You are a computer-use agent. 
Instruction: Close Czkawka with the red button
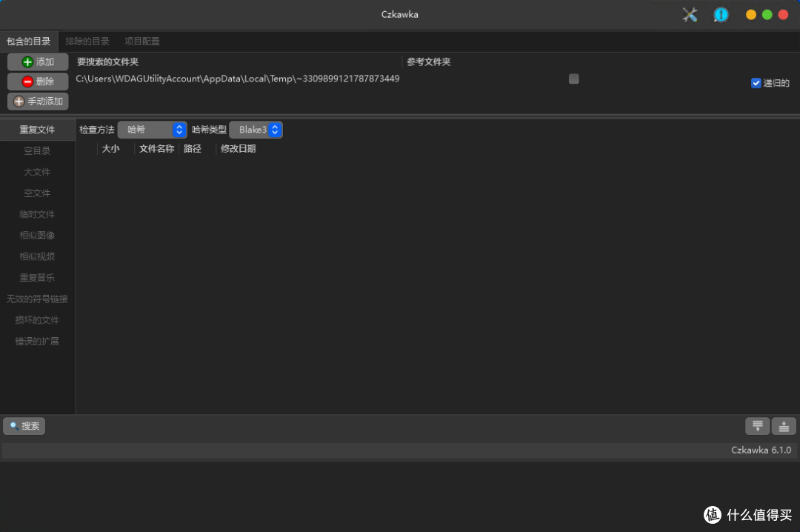point(783,15)
